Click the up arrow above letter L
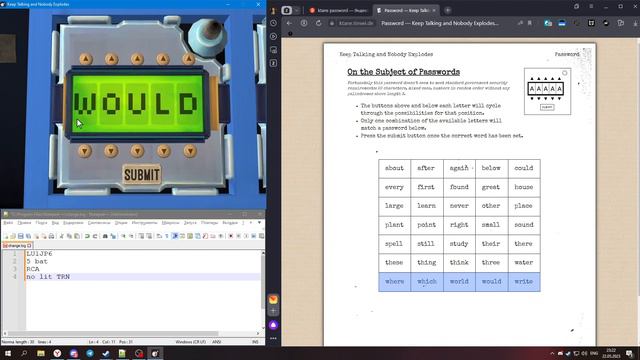This screenshot has height=360, width=640. [x=163, y=59]
